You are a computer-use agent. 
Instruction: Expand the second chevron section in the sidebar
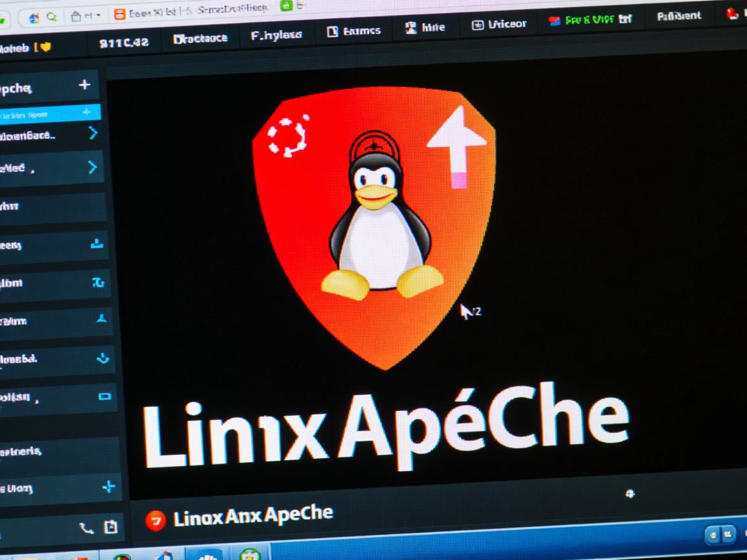point(93,168)
